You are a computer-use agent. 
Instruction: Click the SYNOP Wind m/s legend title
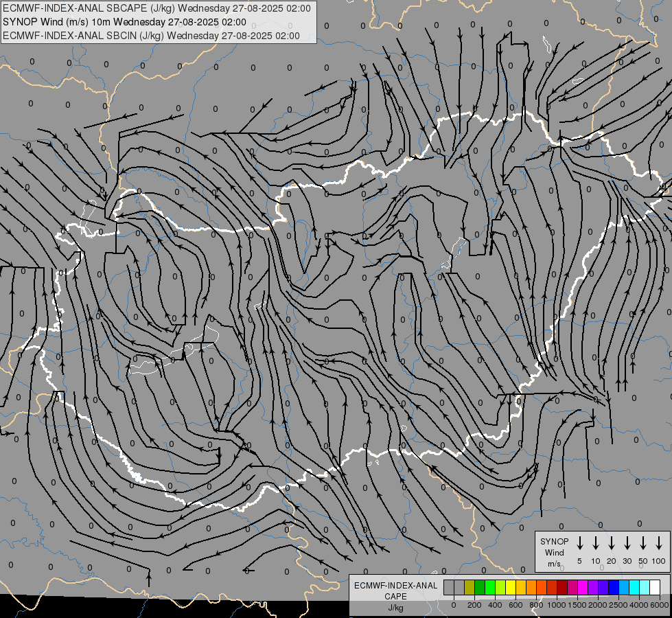[x=554, y=552]
